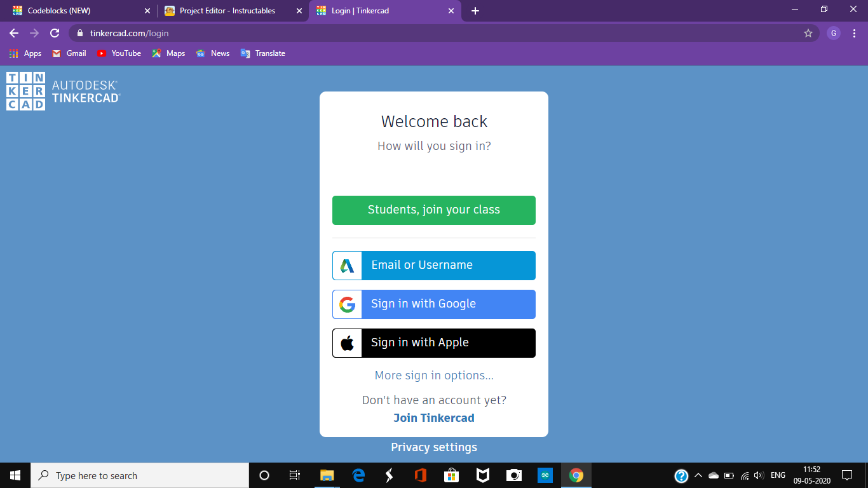The width and height of the screenshot is (868, 488).
Task: Click the Join Tinkercad link
Action: 434,417
